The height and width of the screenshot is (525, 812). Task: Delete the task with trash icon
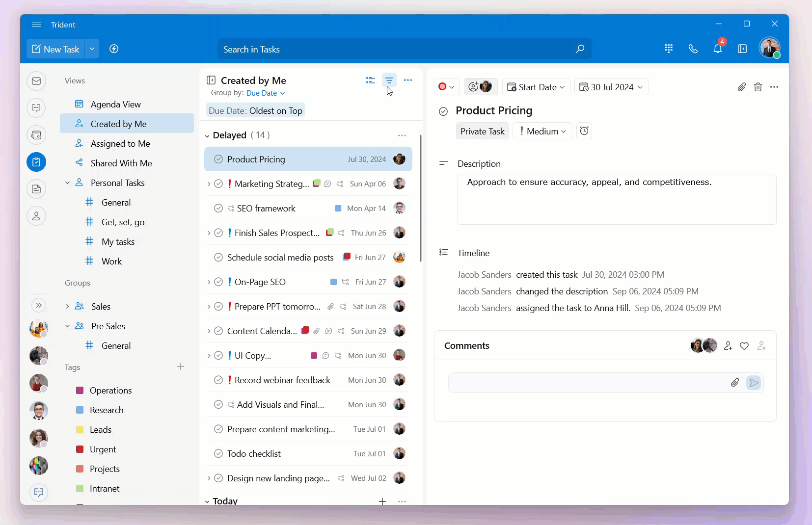[758, 87]
